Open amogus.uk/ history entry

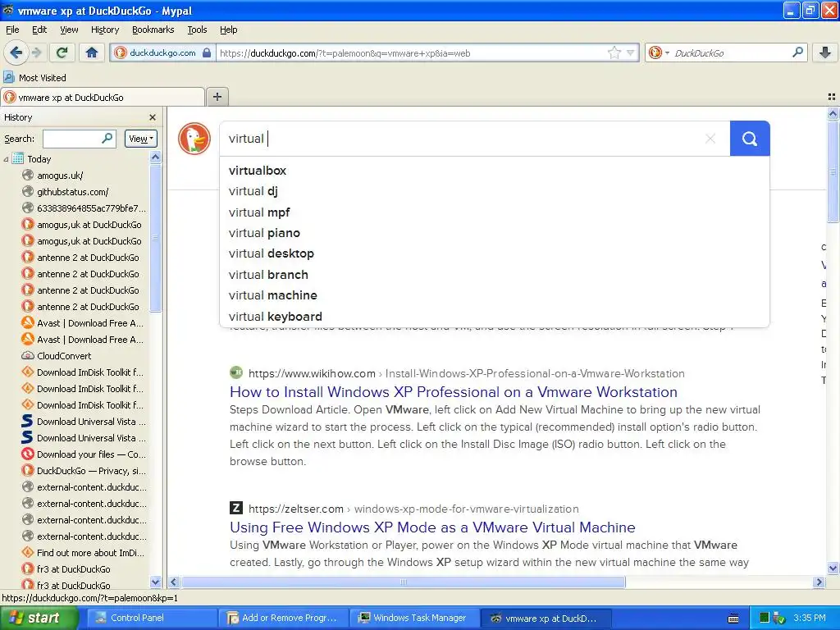pos(59,176)
